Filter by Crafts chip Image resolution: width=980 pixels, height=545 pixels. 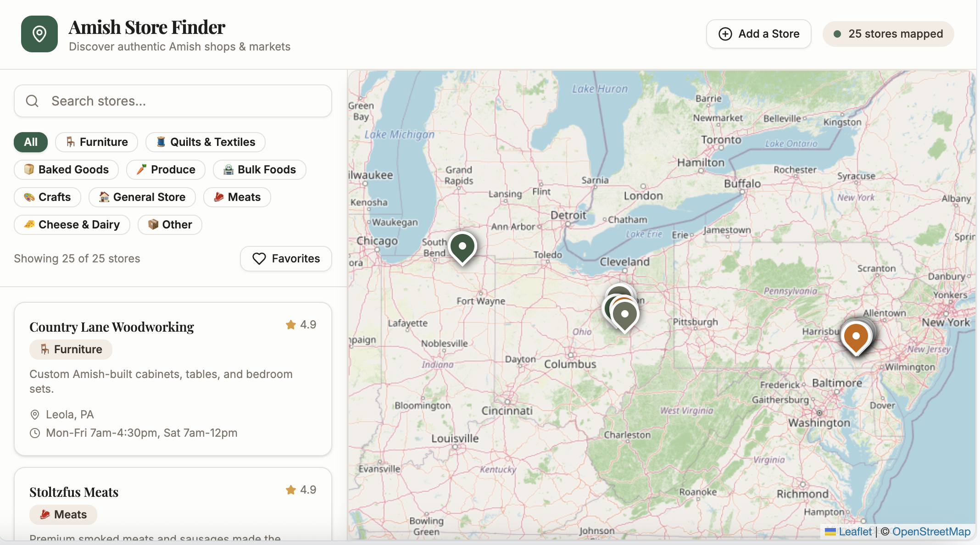click(x=47, y=197)
